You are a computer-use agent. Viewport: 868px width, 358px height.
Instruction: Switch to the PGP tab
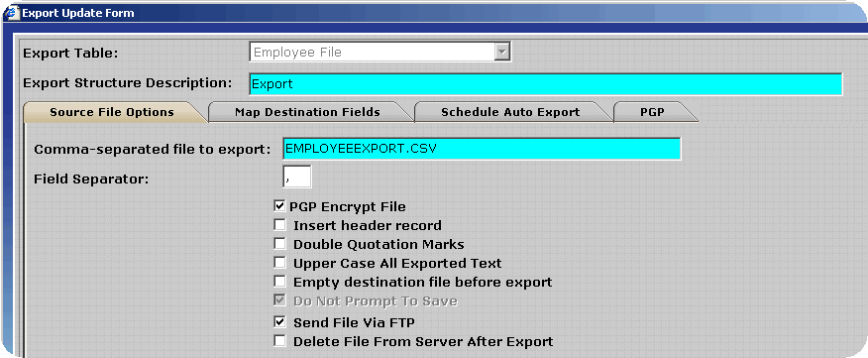[651, 112]
